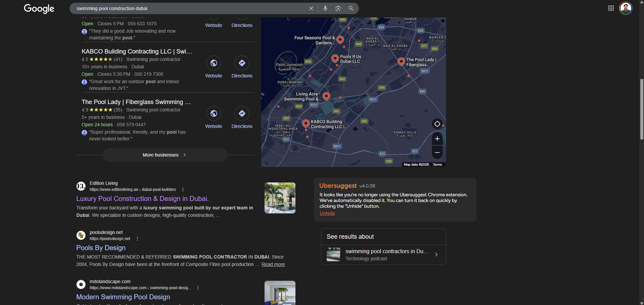The height and width of the screenshot is (305, 644).
Task: Go to the Google homepage logo
Action: (x=39, y=9)
